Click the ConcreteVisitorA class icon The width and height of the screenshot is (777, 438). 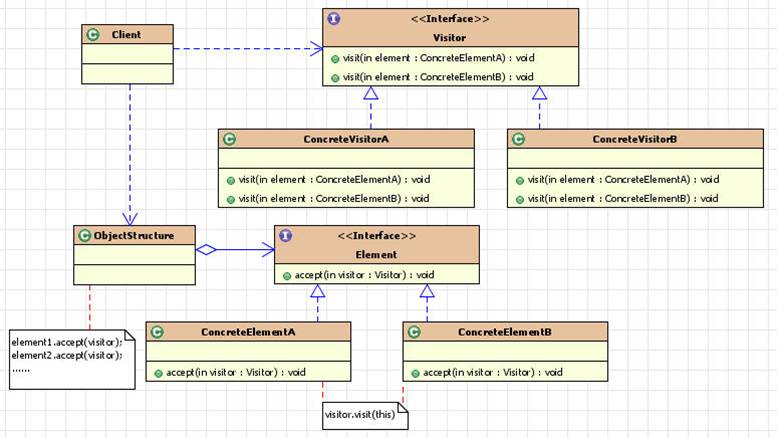229,139
